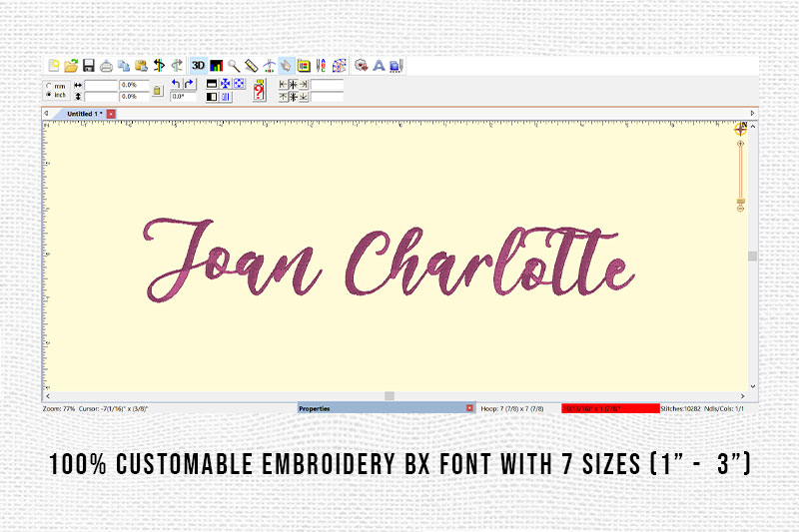Select the Joan Charlotte embroidered text

pyautogui.click(x=389, y=261)
